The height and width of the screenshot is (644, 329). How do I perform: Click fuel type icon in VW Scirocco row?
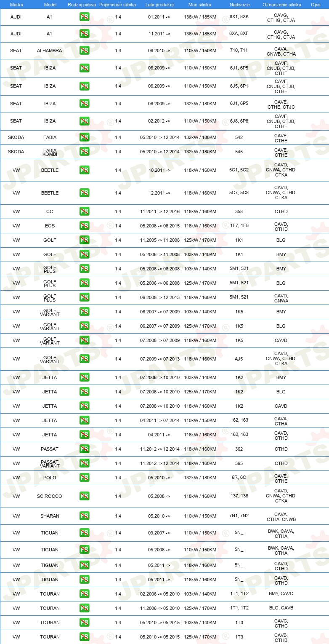tap(84, 496)
